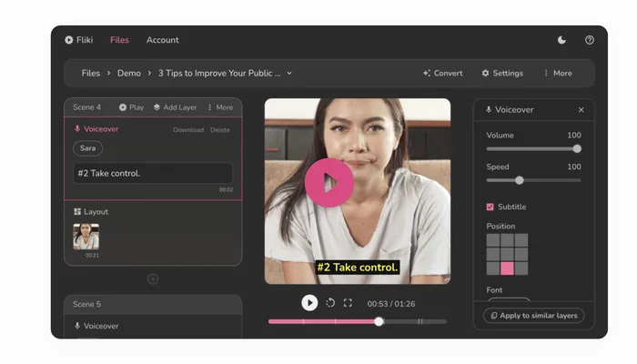Adjust the Volume slider handle

point(577,148)
